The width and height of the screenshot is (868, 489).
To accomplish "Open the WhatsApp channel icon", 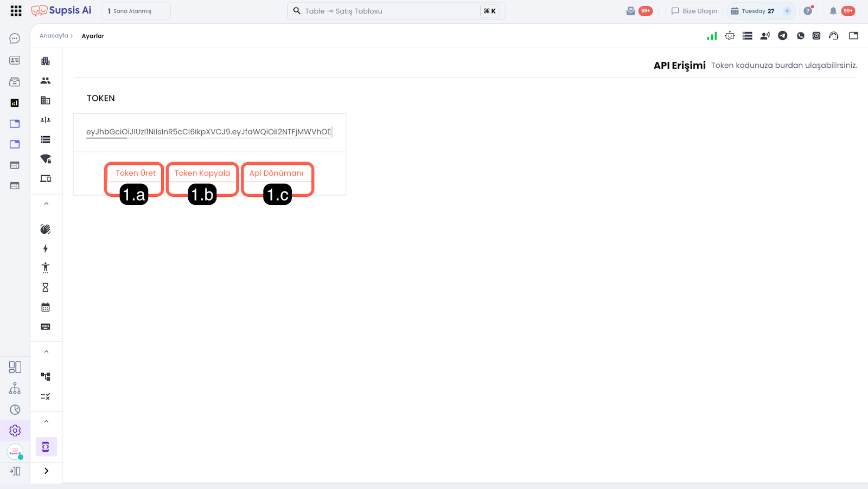I will (x=800, y=36).
